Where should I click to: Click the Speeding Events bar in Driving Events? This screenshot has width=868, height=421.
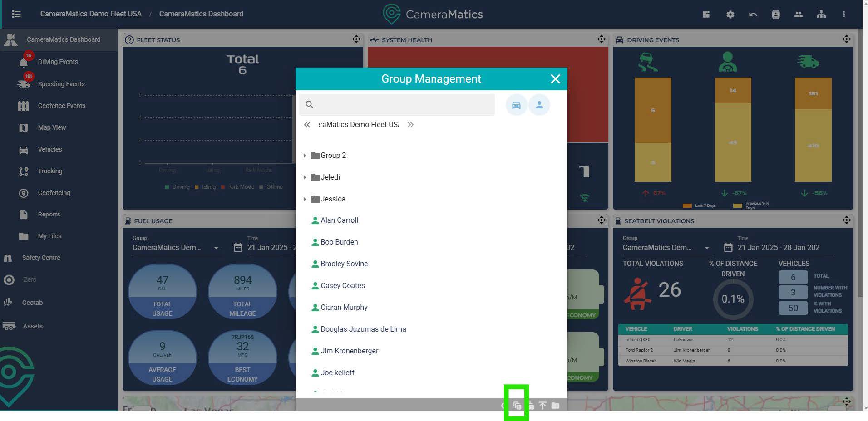pyautogui.click(x=813, y=129)
